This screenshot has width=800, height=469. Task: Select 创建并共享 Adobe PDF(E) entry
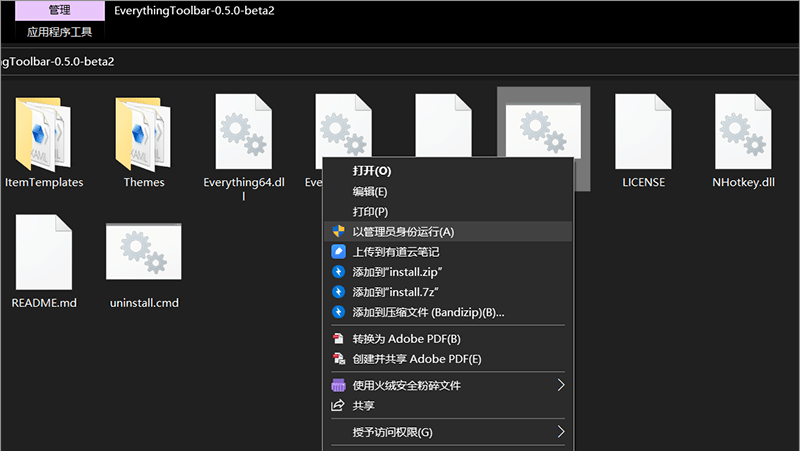tap(448, 359)
